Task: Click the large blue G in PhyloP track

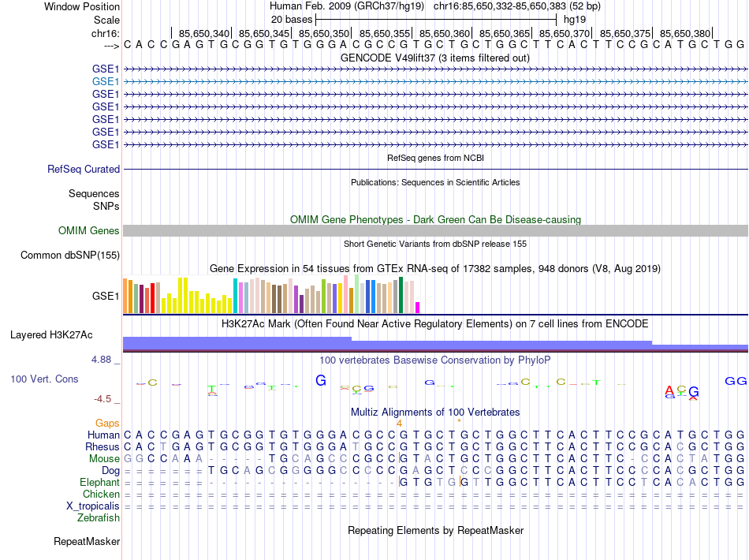Action: [321, 380]
